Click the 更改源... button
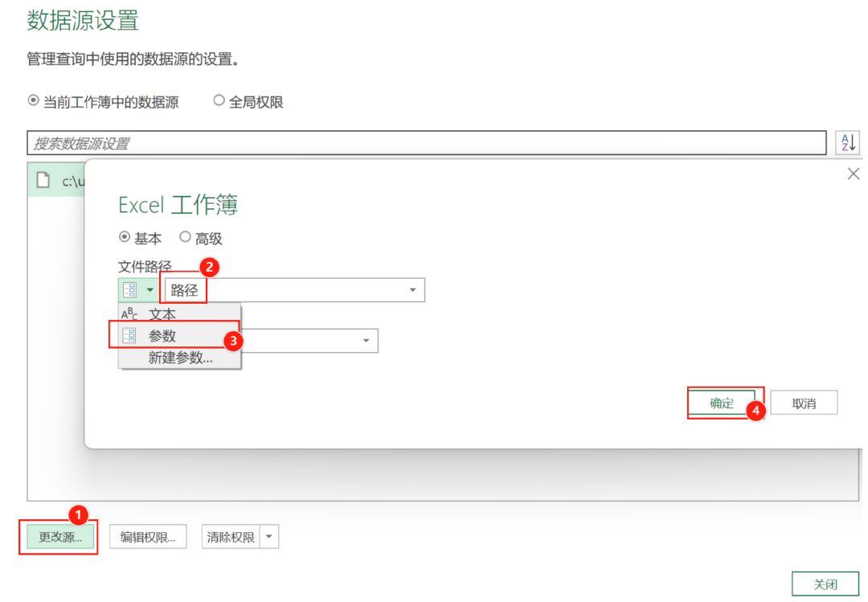 point(60,538)
